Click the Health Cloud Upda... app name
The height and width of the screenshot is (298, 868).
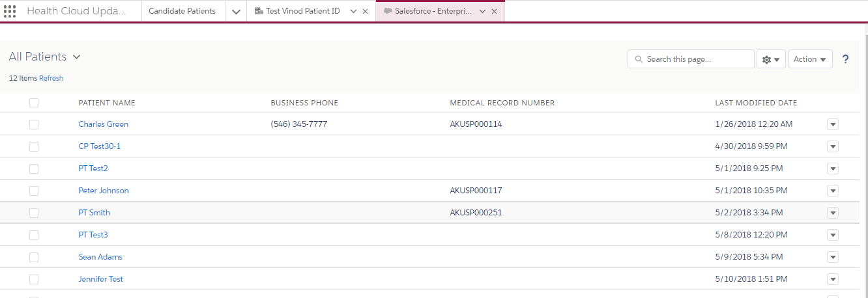point(77,11)
